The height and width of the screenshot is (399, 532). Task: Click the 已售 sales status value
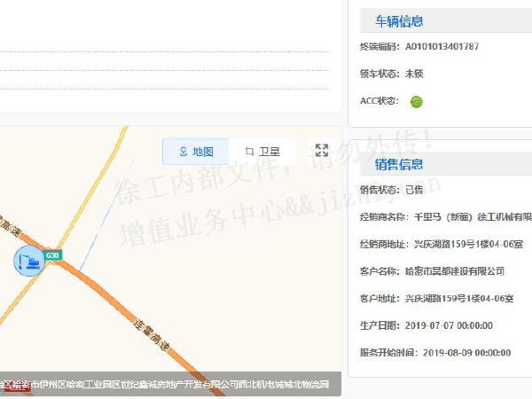click(x=414, y=190)
